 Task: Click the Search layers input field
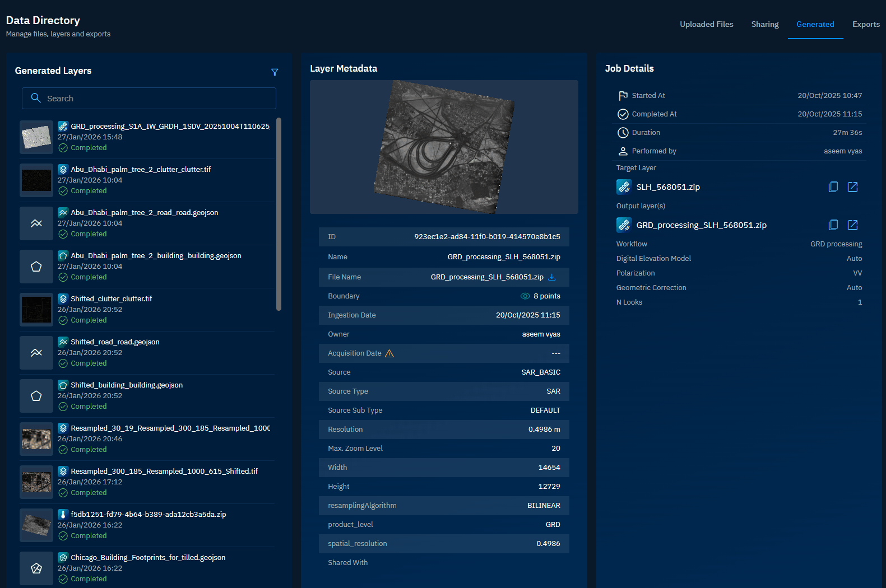(x=149, y=99)
